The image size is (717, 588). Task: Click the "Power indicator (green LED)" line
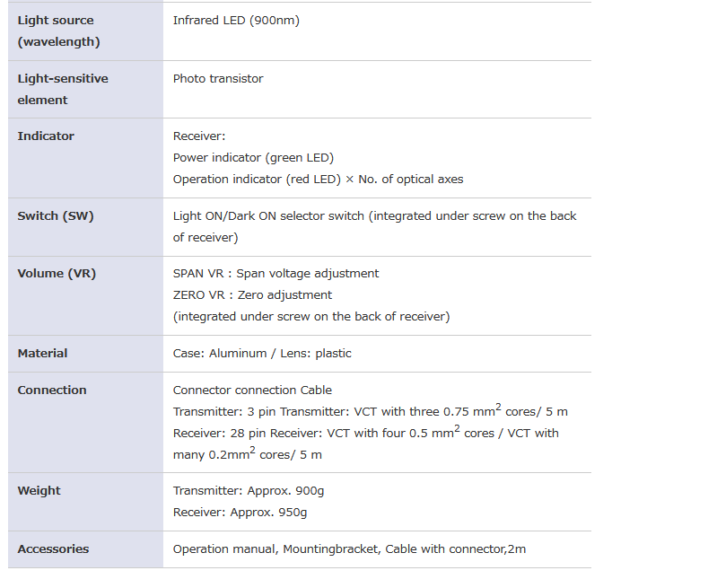click(x=253, y=157)
